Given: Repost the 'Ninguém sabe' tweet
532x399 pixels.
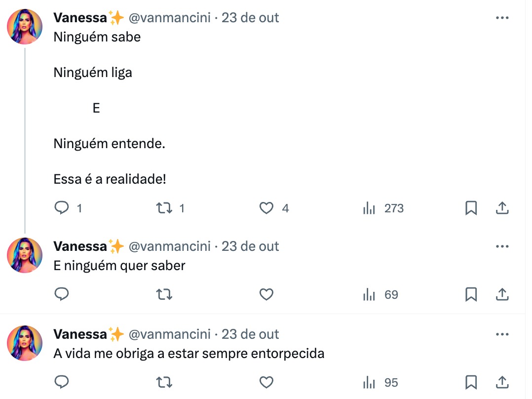Looking at the screenshot, I should pyautogui.click(x=164, y=208).
